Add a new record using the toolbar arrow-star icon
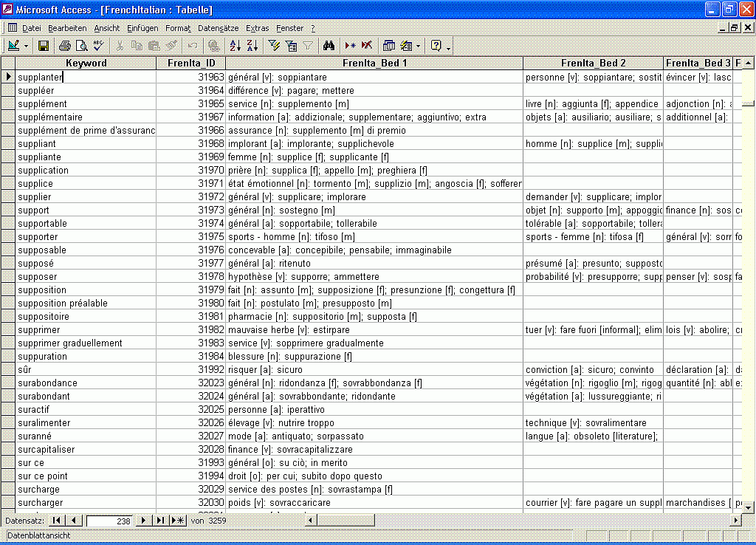 coord(350,46)
